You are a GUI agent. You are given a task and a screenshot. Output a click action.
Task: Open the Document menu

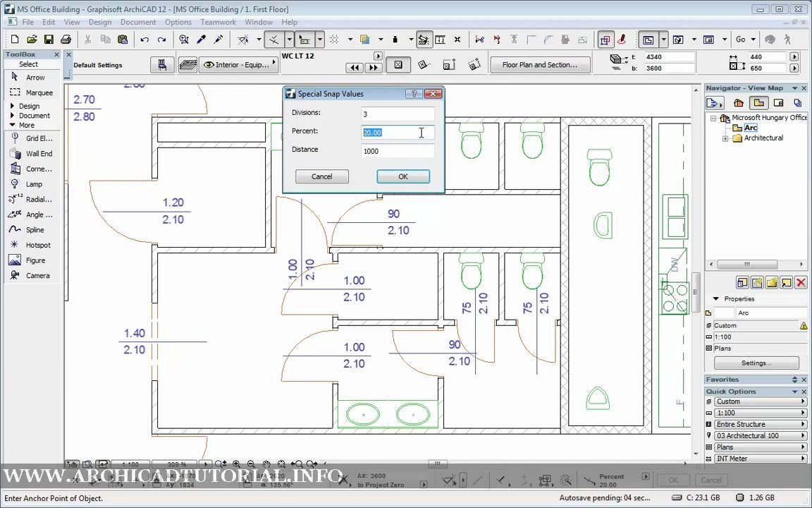click(x=138, y=22)
